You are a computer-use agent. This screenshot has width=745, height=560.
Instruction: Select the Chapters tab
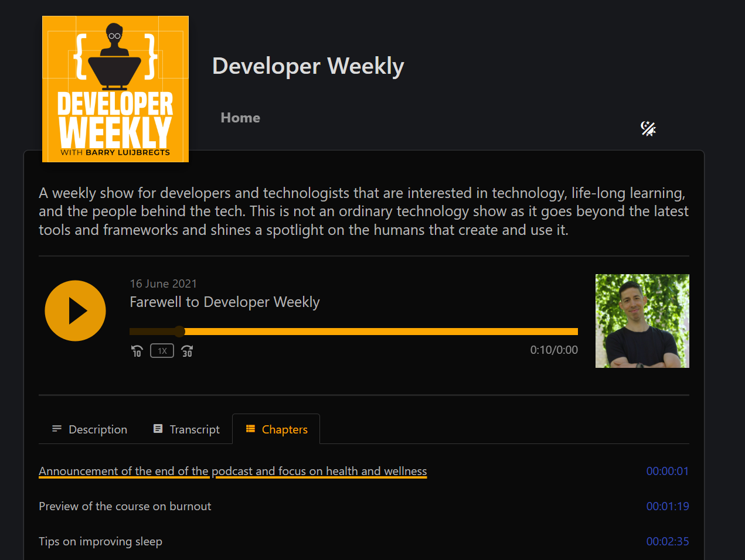point(276,429)
